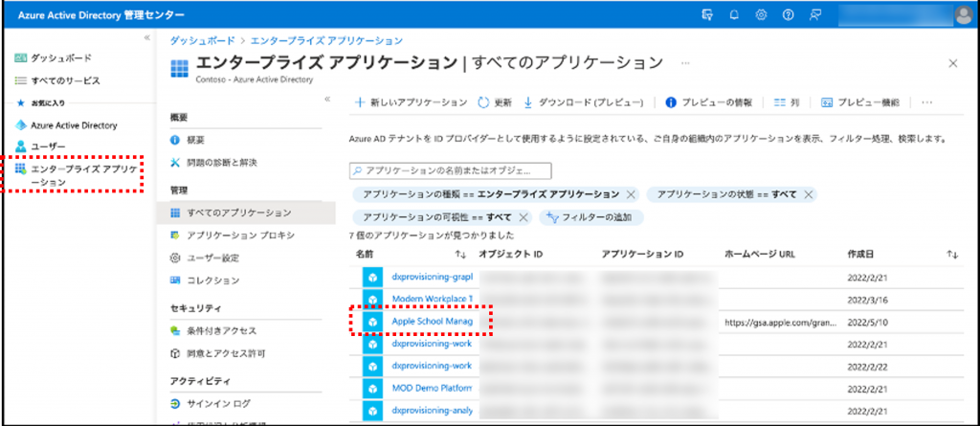This screenshot has width=980, height=426.
Task: Open the feedback icon in top bar
Action: tap(815, 16)
